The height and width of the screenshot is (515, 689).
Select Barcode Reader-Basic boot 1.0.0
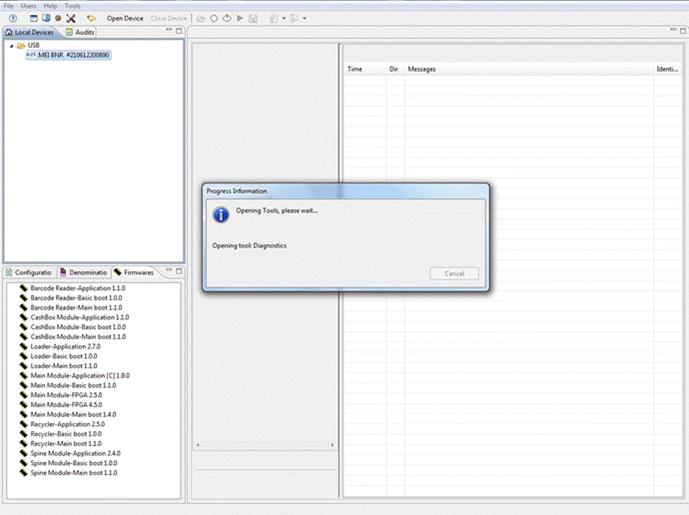pyautogui.click(x=71, y=298)
